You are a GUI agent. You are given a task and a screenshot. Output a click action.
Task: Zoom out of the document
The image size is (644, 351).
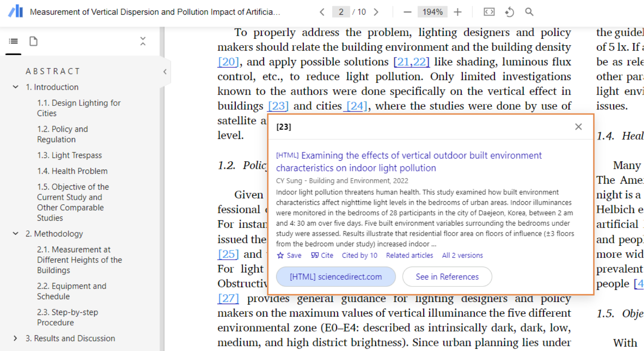[407, 12]
